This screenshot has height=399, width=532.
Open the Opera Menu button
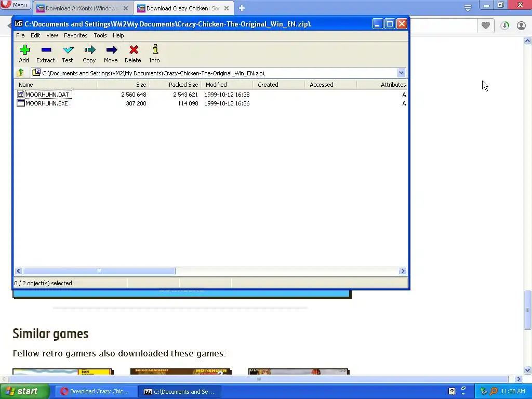coord(16,5)
